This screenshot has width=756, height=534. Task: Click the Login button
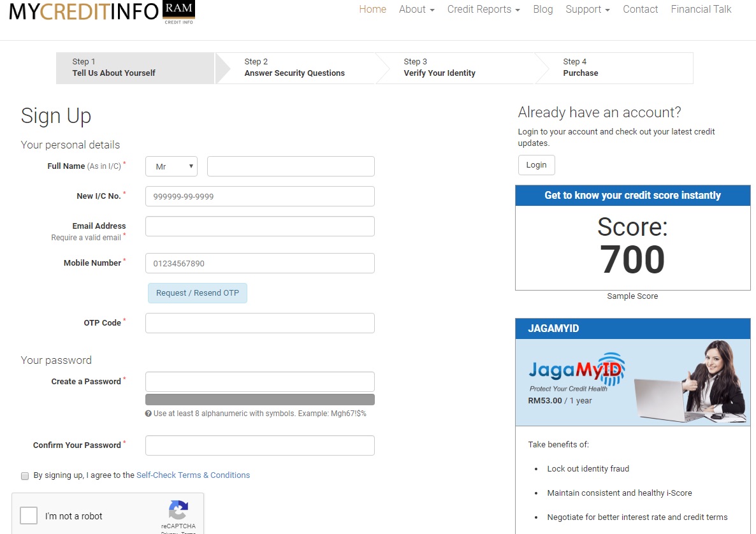coord(536,165)
